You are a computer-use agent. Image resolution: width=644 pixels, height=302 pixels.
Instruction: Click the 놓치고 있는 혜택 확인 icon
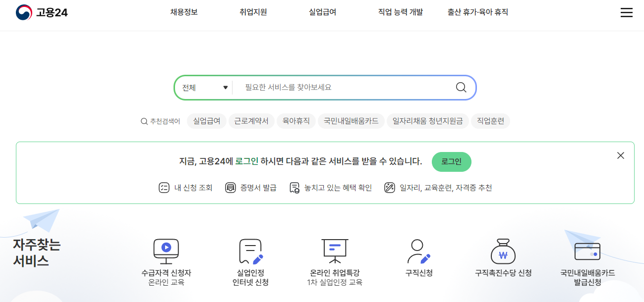coord(294,188)
